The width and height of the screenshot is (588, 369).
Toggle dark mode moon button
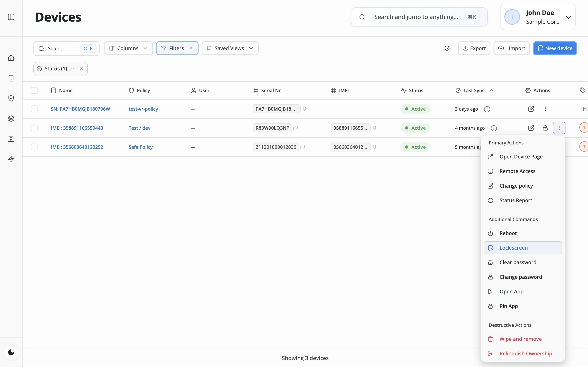coord(11,352)
